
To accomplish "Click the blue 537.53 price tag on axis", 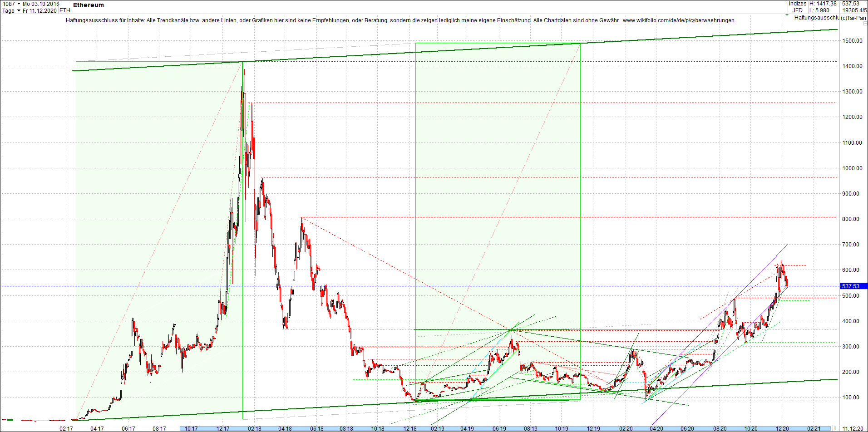I will [x=853, y=286].
